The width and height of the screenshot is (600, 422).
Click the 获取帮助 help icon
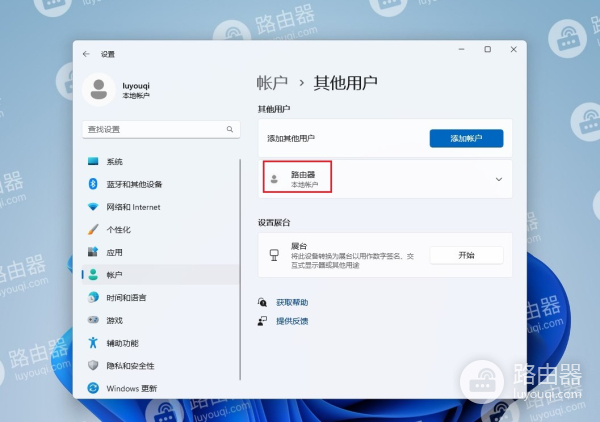pyautogui.click(x=262, y=302)
